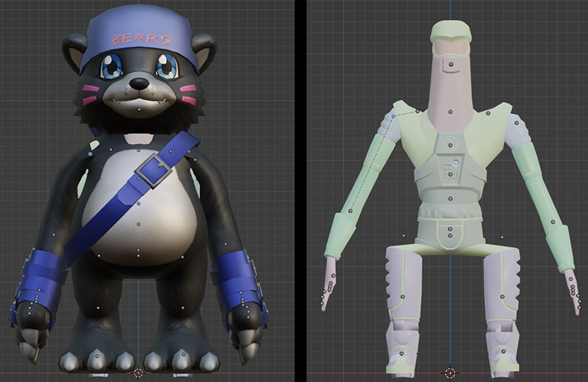The image size is (588, 382).
Task: Select the robot's pink head visor
Action: tap(451, 47)
